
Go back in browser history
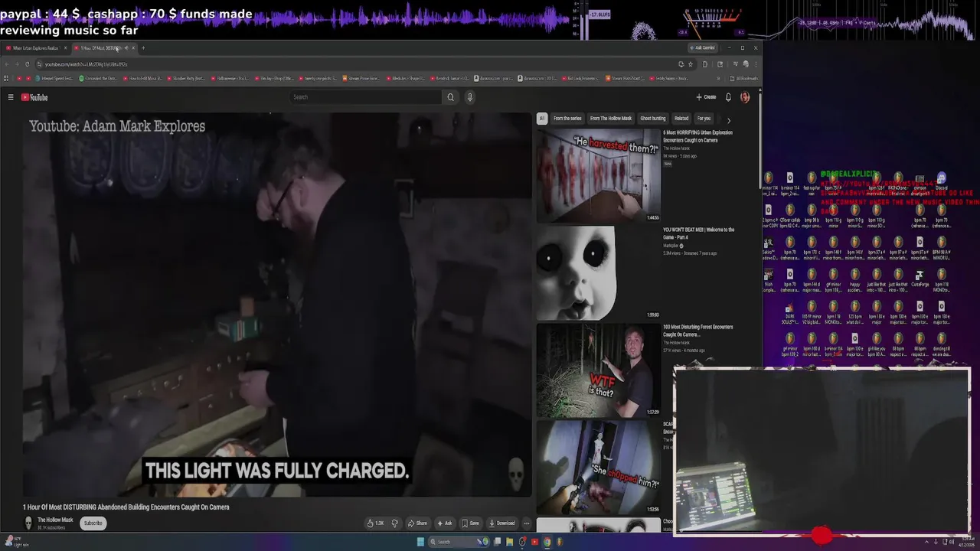coord(7,64)
